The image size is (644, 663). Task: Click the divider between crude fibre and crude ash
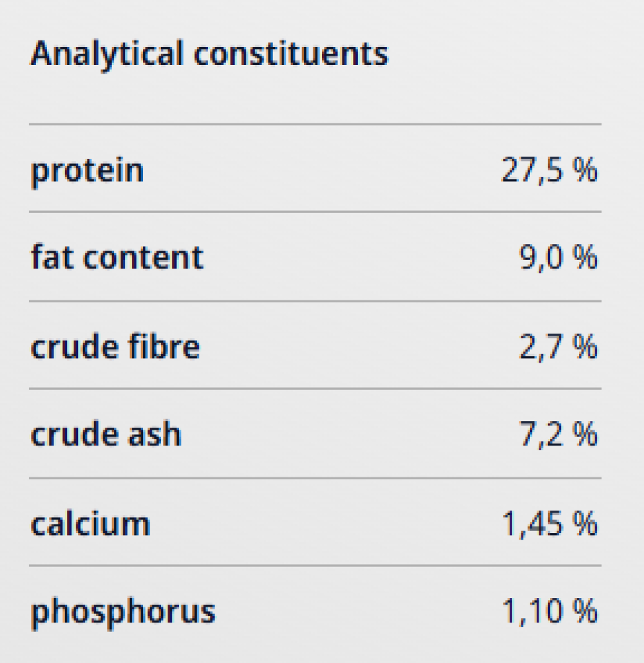[315, 389]
